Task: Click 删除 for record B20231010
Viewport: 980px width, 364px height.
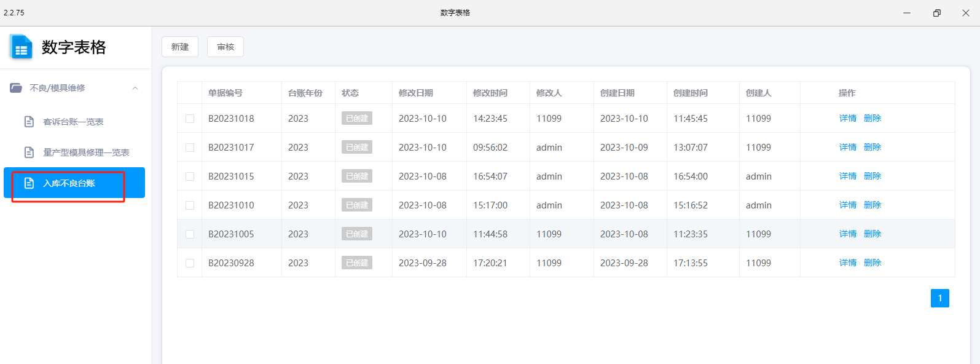Action: pos(872,205)
